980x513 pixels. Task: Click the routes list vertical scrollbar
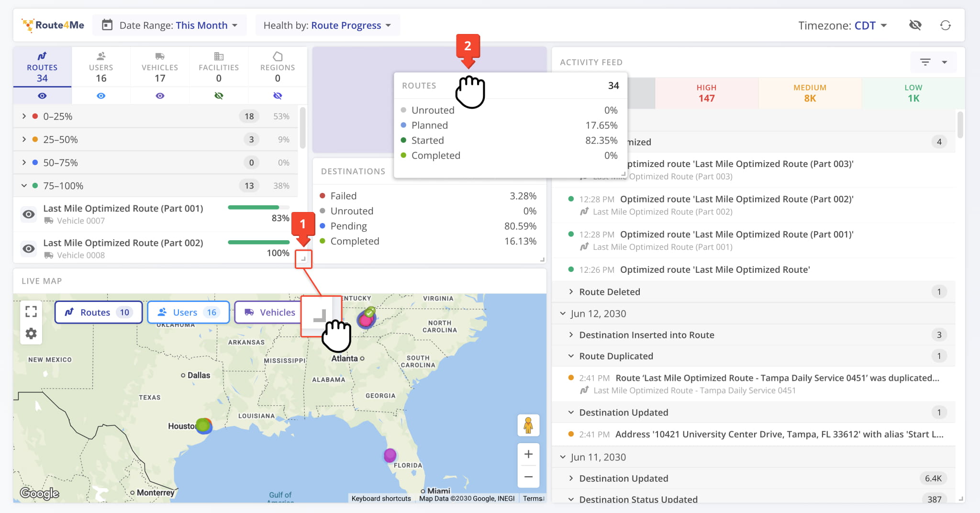302,127
